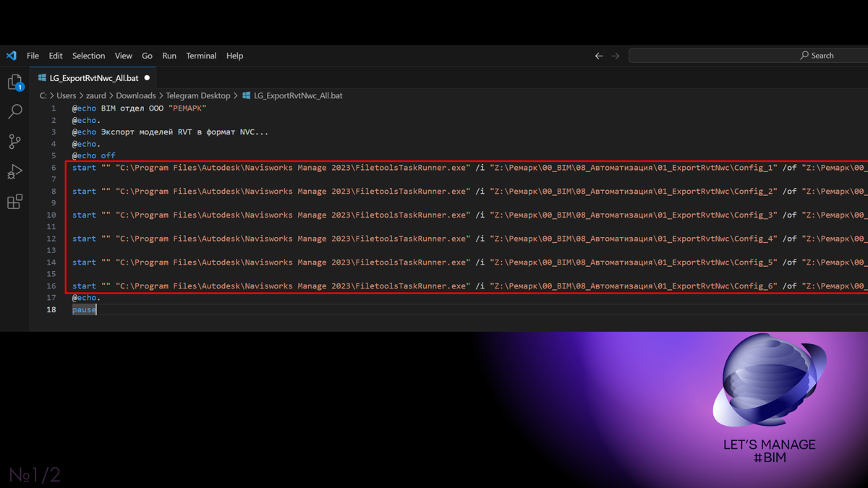Open the Go menu

[x=148, y=56]
